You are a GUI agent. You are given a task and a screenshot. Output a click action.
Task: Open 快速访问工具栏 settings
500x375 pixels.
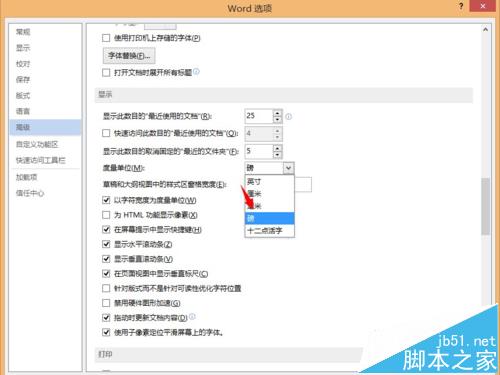coord(45,160)
